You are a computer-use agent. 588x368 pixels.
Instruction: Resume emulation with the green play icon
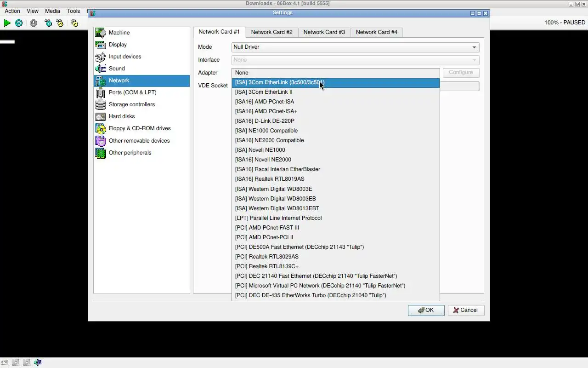click(x=7, y=23)
